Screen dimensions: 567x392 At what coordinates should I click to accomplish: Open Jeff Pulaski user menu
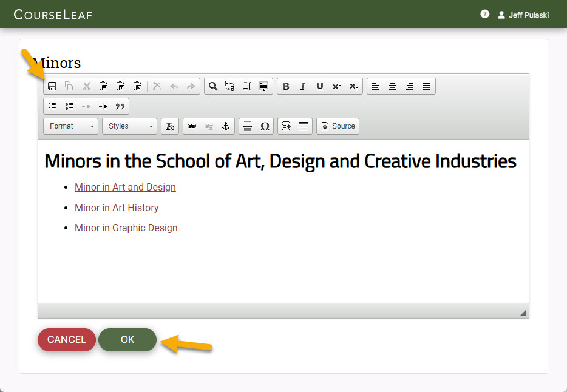(523, 15)
